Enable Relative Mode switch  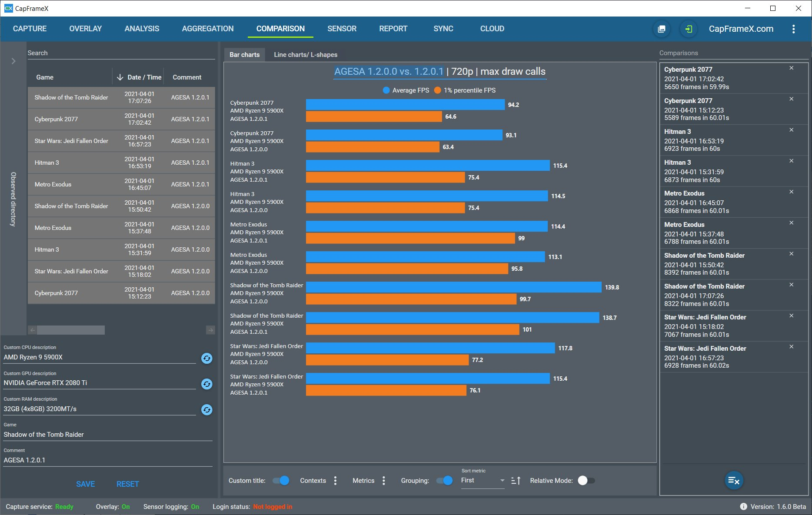586,481
